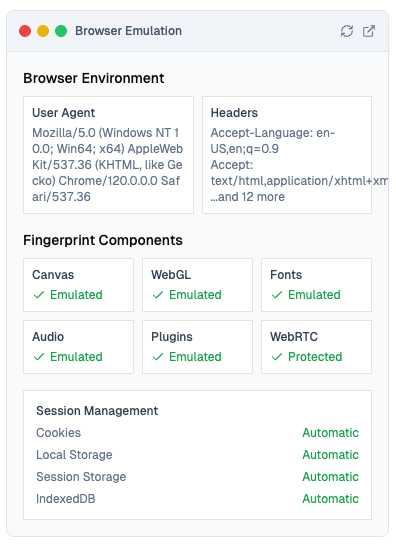Screen dimensions: 396x546
Task: Click the Automatic value for IndexedDB
Action: (x=331, y=499)
